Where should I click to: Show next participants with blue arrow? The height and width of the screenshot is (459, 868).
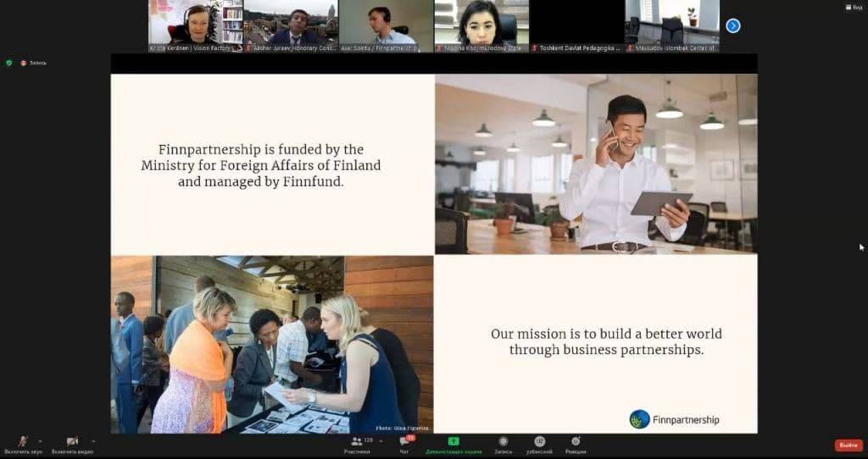coord(733,25)
